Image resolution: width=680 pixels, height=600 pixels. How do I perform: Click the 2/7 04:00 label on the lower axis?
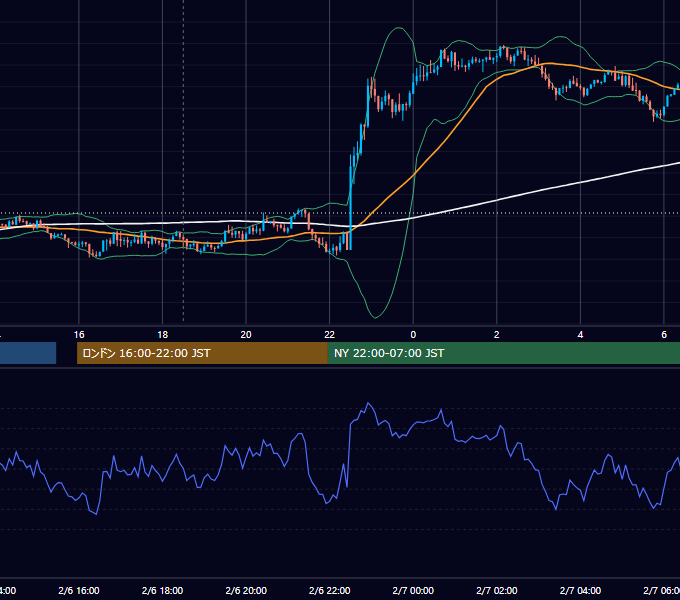(x=580, y=590)
